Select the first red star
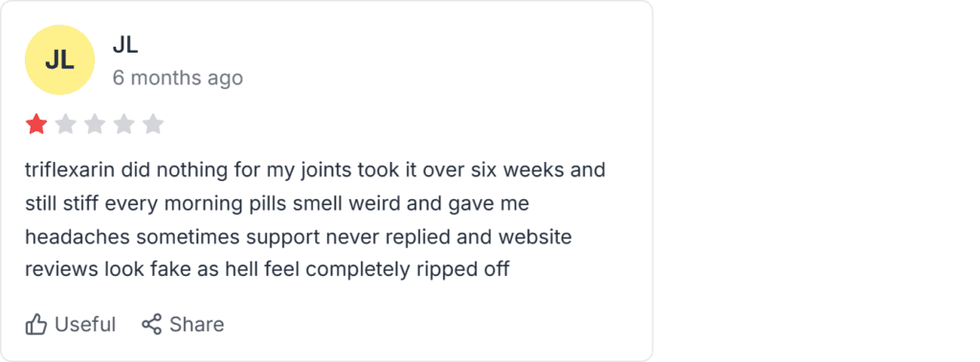The width and height of the screenshot is (980, 362). (36, 124)
